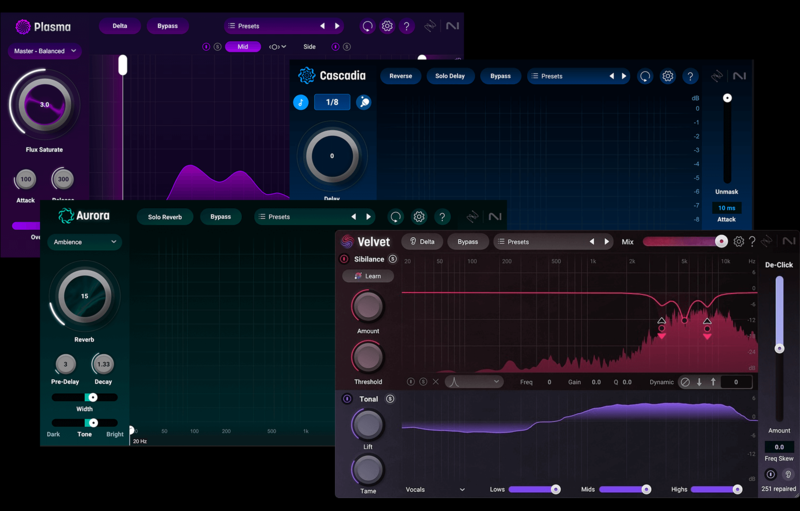Go to previous preset in Cascadia
The image size is (800, 511).
pyautogui.click(x=612, y=76)
